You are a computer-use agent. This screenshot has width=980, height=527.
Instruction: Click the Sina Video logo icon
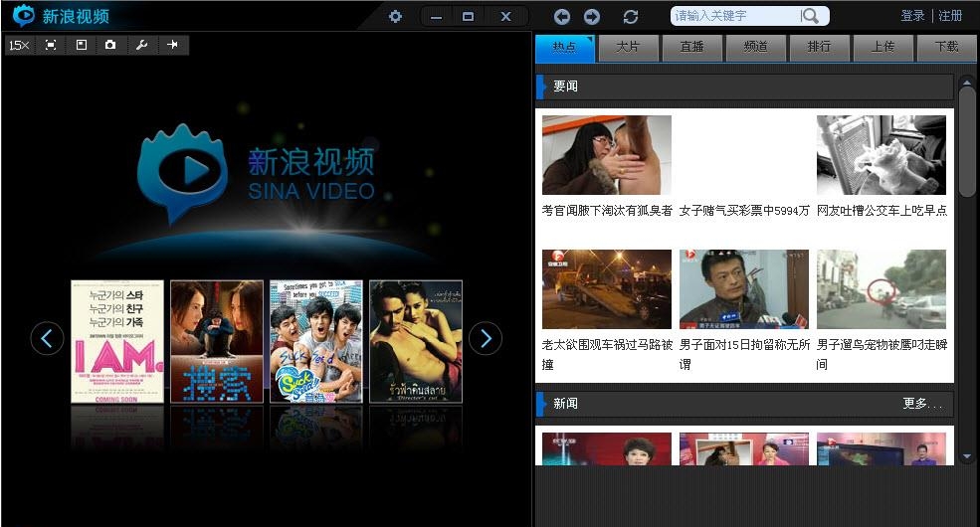(24, 15)
